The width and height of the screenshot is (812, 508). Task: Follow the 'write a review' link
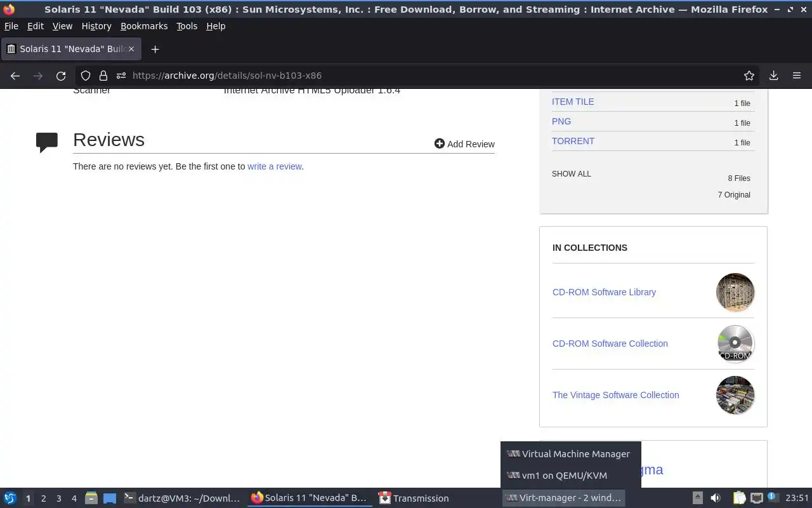pos(275,166)
